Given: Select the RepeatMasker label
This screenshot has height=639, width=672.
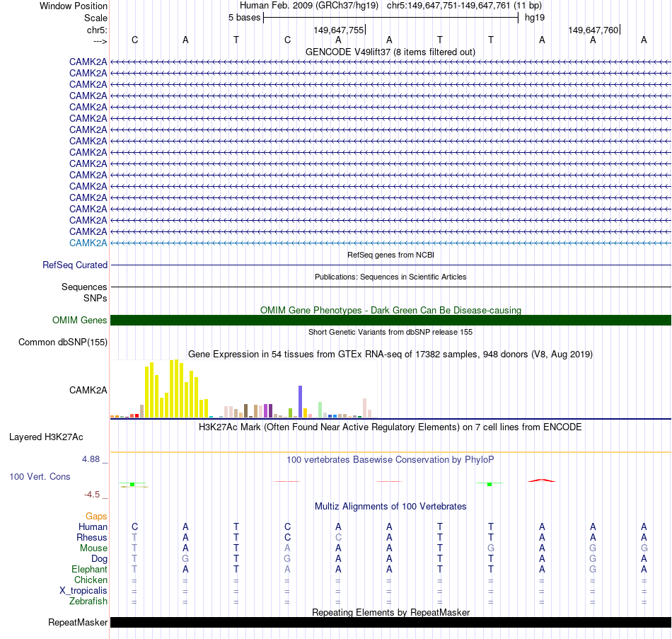Looking at the screenshot, I should [78, 622].
